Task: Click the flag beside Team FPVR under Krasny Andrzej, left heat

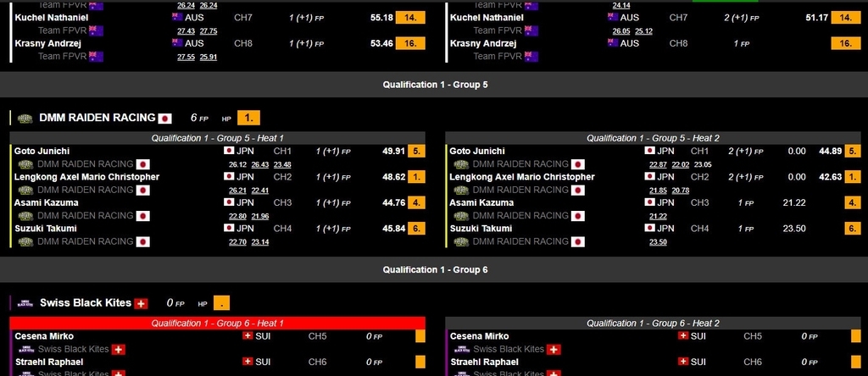Action: pyautogui.click(x=97, y=57)
